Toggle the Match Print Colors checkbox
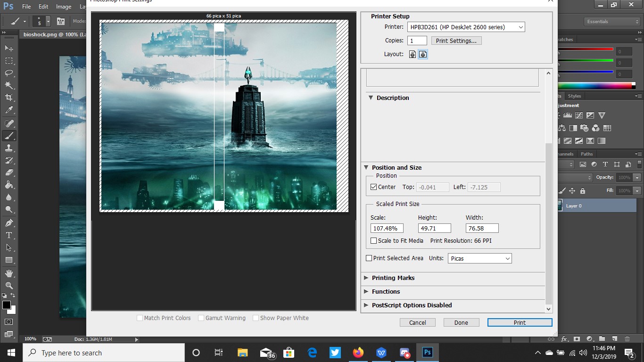This screenshot has height=362, width=644. (x=140, y=318)
